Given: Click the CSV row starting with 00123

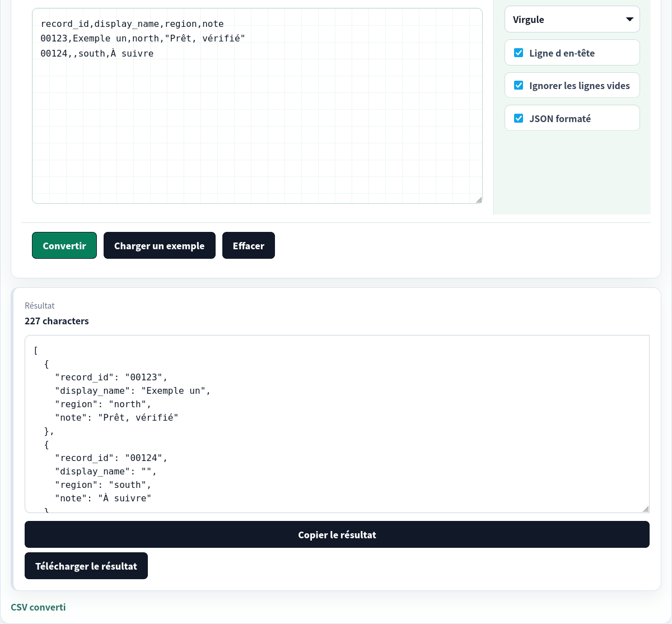Looking at the screenshot, I should 143,39.
